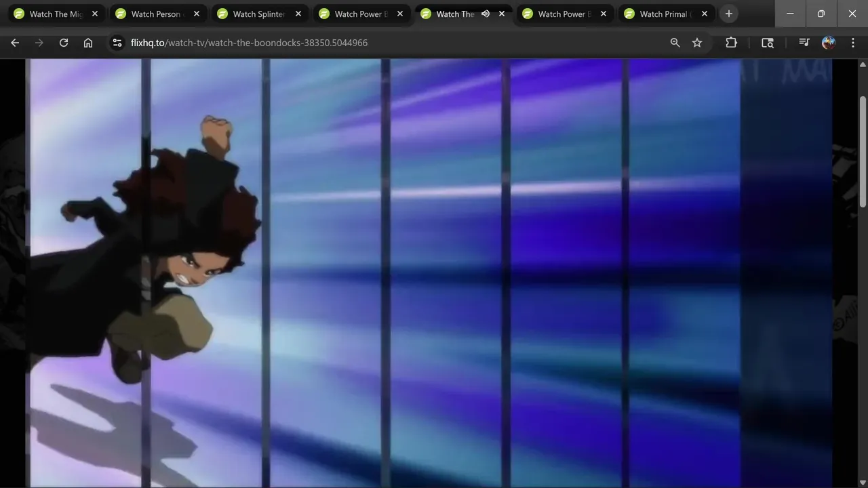Mute the tab playing audio
Image resolution: width=868 pixels, height=488 pixels.
(486, 14)
